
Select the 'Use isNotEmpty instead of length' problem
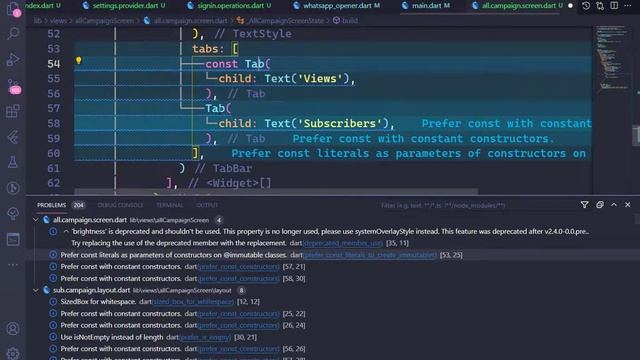tap(112, 337)
